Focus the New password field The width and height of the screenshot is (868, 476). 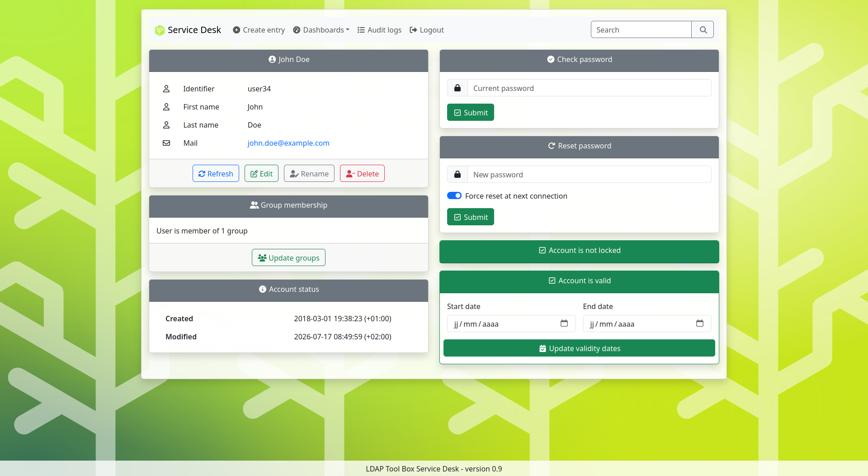(589, 174)
